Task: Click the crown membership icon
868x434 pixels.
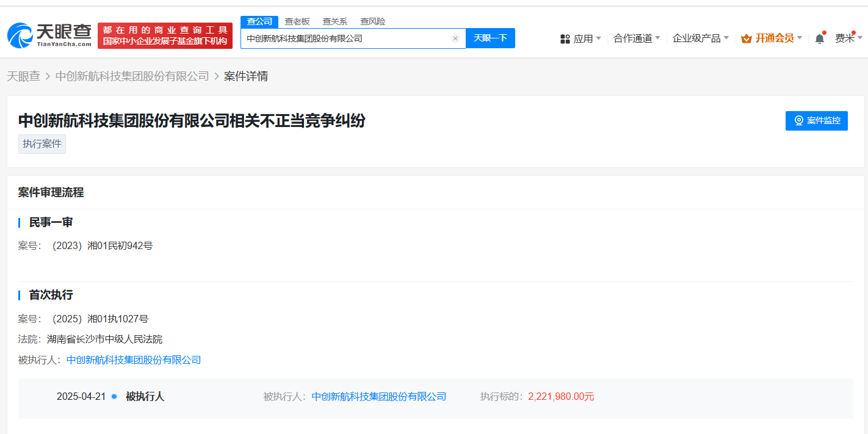Action: click(x=746, y=38)
